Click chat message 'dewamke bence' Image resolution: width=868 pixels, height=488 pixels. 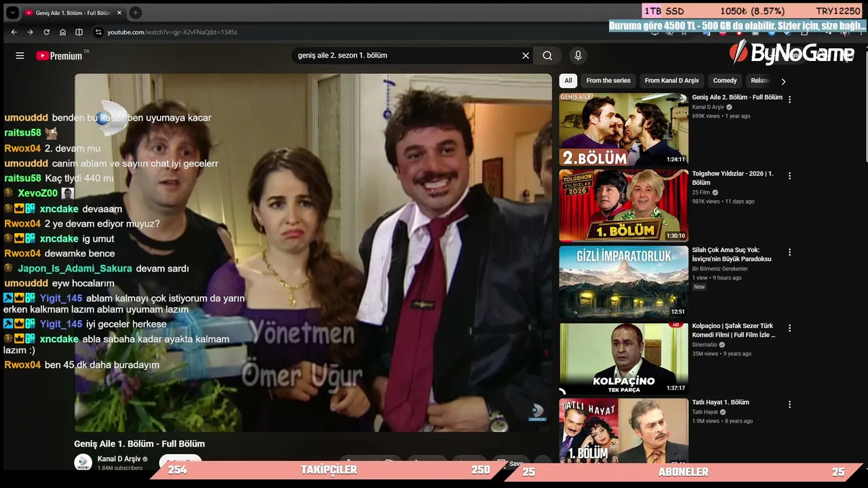point(80,253)
